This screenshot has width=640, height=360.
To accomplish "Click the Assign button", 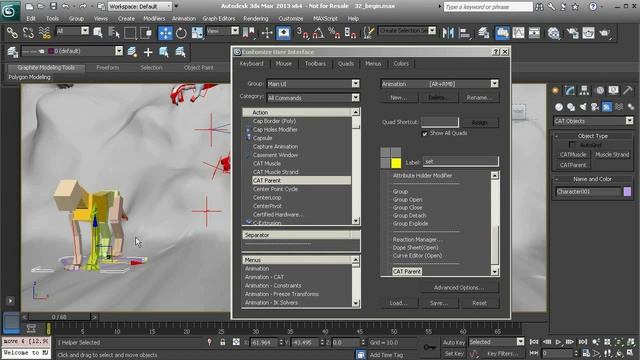I will coord(480,122).
